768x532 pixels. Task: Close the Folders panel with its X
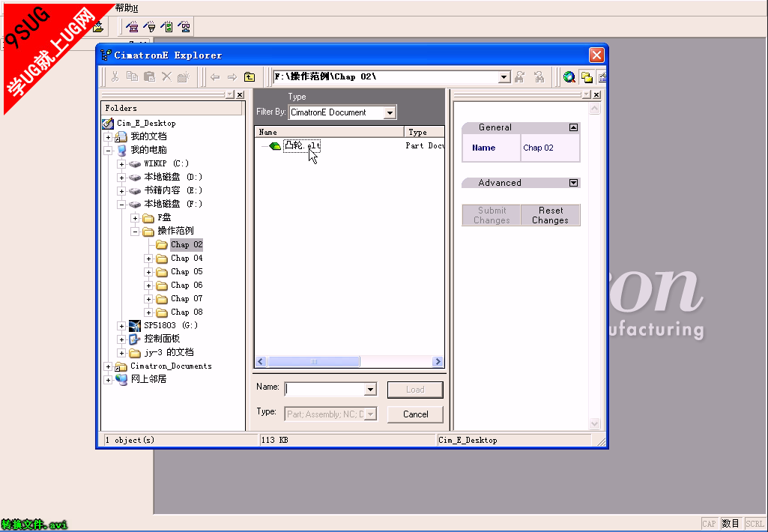click(x=240, y=94)
